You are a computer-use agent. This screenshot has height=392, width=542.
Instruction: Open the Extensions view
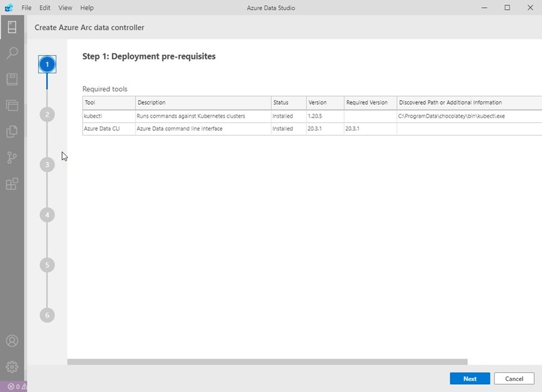tap(12, 184)
